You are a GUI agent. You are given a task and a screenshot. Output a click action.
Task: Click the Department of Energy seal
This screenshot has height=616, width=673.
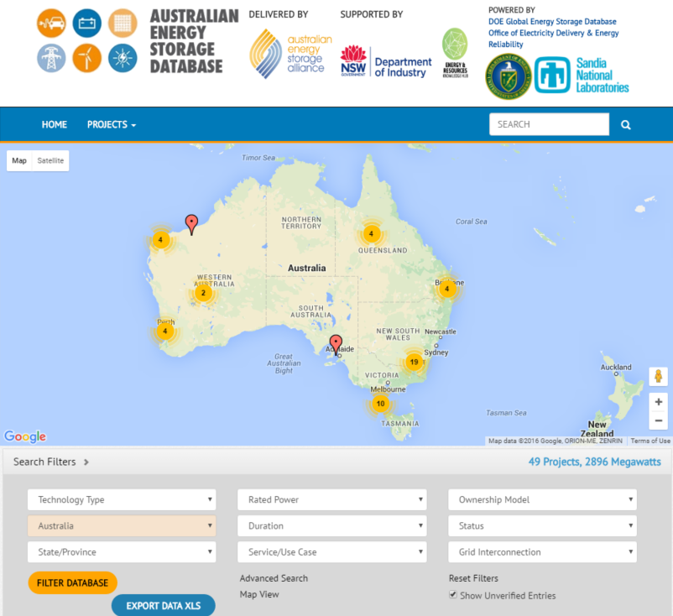509,76
